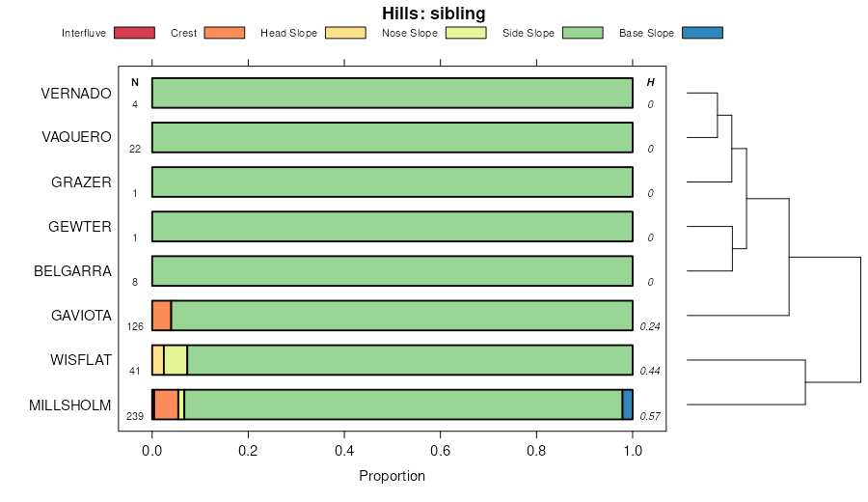Click the 0.4 tick label on x-axis
The image size is (868, 502).
tap(344, 450)
